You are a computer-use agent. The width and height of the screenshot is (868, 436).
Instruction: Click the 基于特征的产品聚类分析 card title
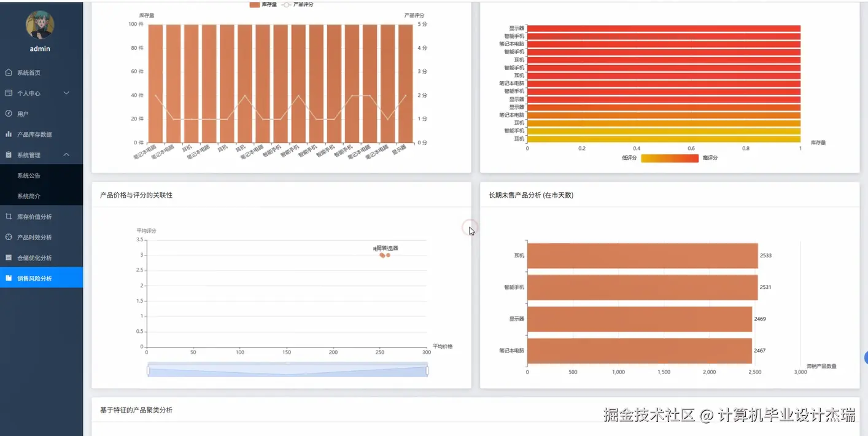pyautogui.click(x=136, y=410)
